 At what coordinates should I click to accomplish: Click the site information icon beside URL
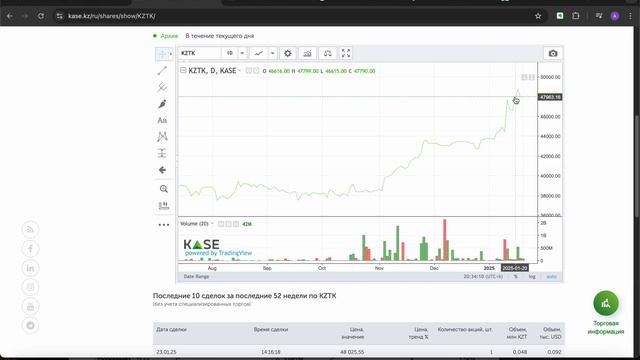tap(60, 16)
